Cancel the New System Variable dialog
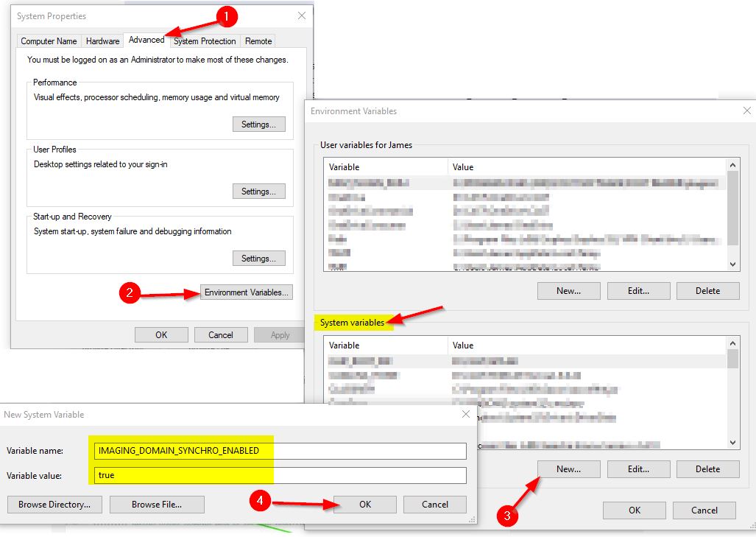756x537 pixels. click(x=435, y=505)
